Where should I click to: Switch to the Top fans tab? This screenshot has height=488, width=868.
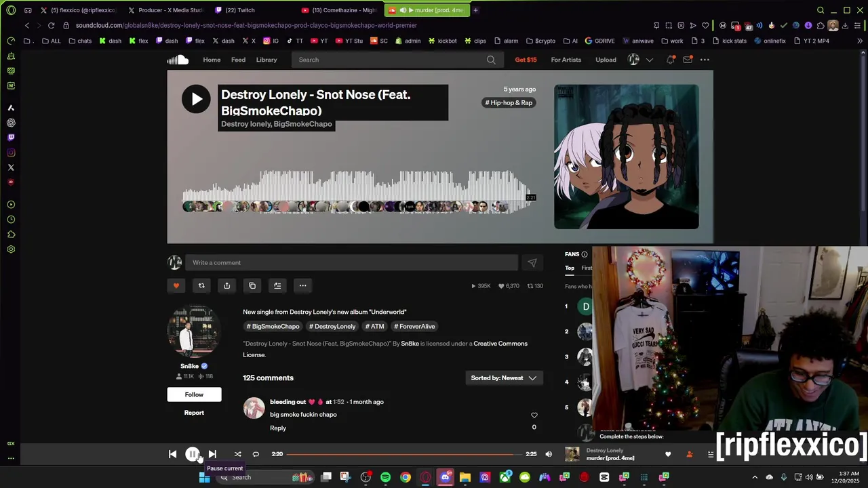pyautogui.click(x=570, y=268)
